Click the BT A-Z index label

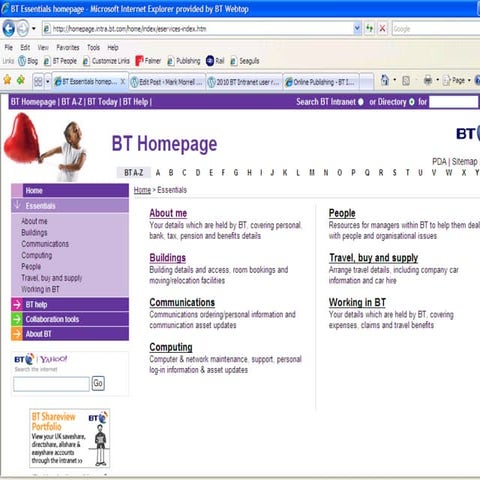coord(134,173)
